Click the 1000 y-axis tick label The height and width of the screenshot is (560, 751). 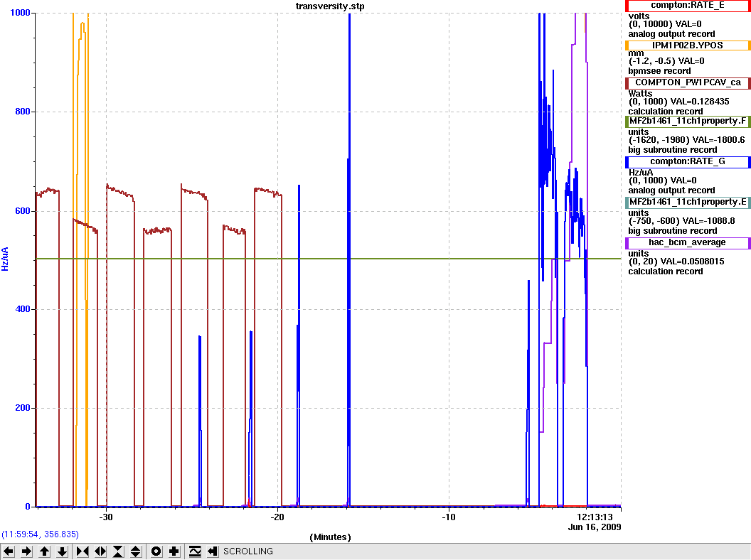click(x=20, y=13)
